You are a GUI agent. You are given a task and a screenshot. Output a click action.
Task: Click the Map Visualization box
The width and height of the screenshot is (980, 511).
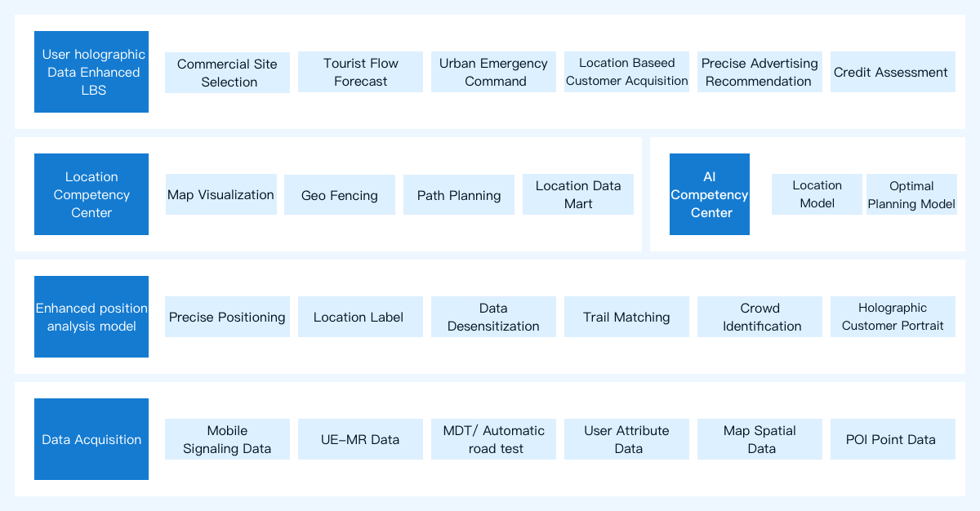(221, 194)
